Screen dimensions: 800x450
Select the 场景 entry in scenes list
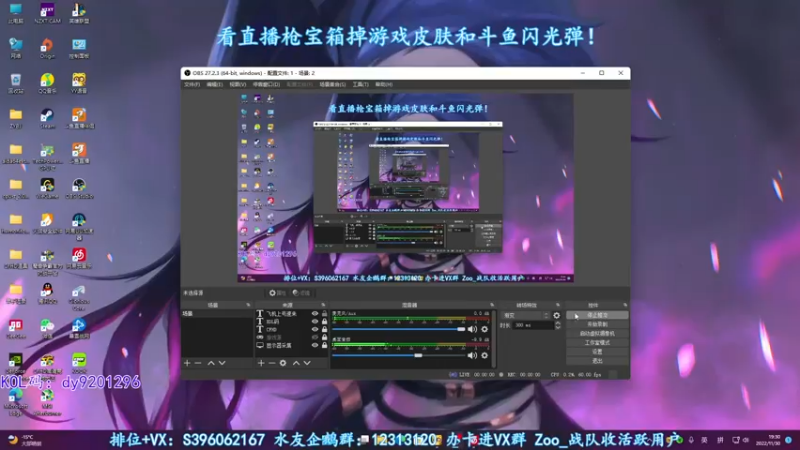[216, 314]
